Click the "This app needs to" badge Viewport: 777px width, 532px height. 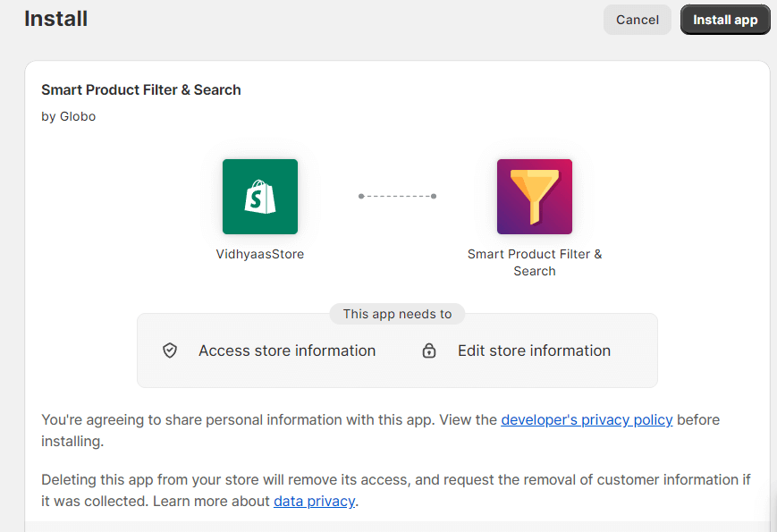click(397, 314)
